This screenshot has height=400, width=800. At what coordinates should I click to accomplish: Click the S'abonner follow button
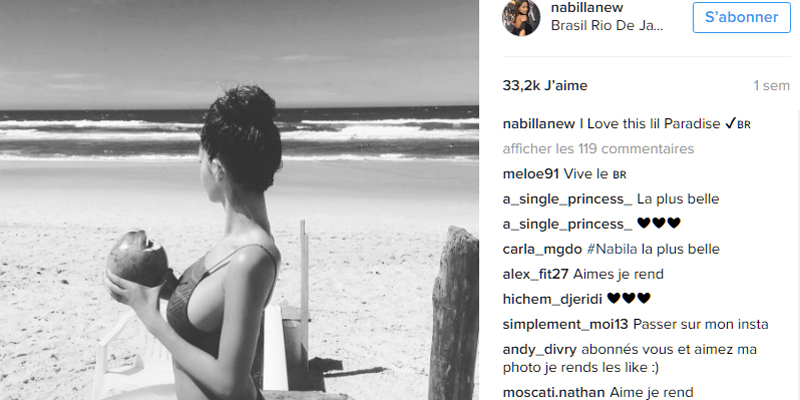point(741,17)
